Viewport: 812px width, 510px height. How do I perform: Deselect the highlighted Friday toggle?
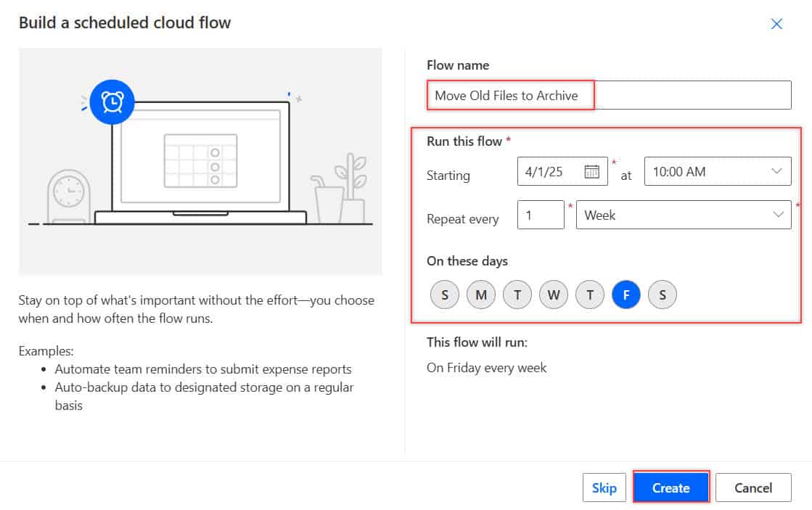coord(626,294)
